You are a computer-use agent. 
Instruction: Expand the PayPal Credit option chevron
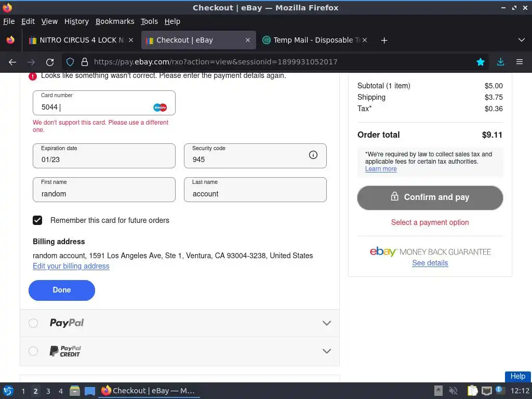point(326,351)
